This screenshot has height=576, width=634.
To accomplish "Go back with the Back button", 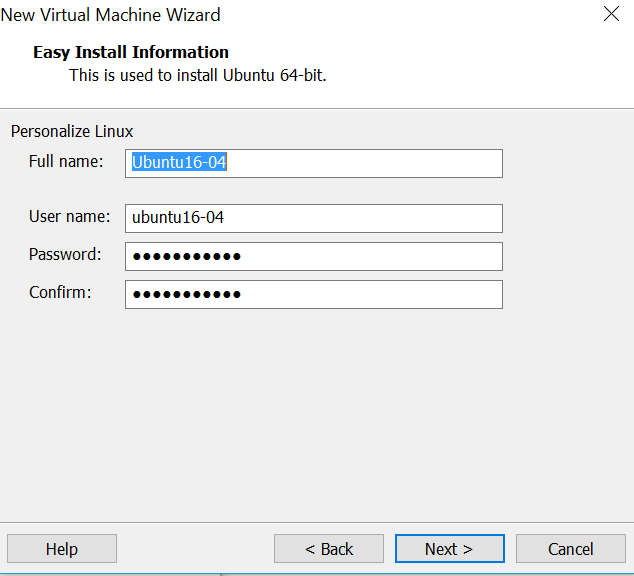I will [329, 549].
